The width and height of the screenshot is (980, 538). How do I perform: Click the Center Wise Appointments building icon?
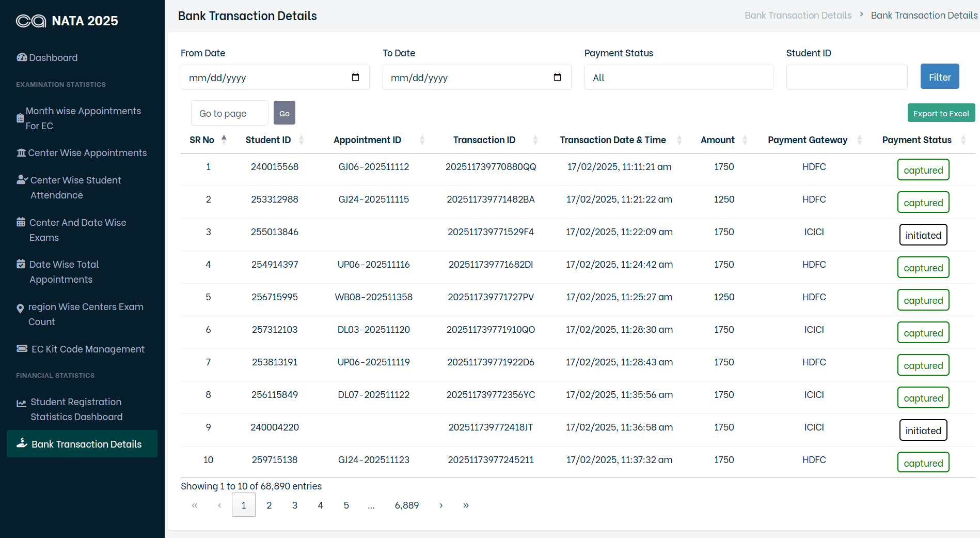point(21,153)
